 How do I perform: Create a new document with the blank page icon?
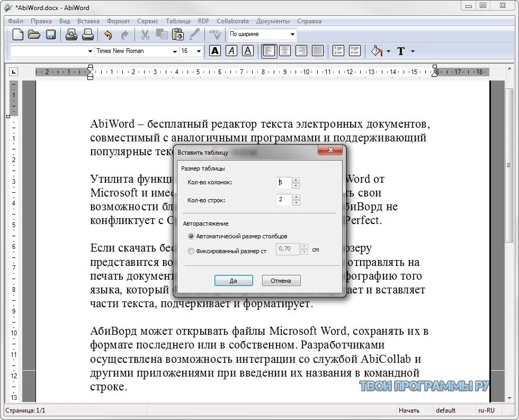tap(17, 34)
